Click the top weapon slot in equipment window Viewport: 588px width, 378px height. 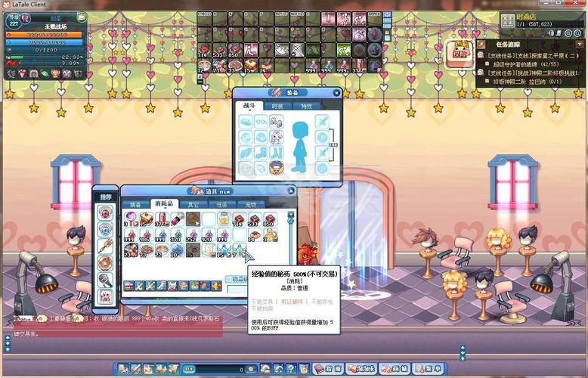pyautogui.click(x=322, y=122)
